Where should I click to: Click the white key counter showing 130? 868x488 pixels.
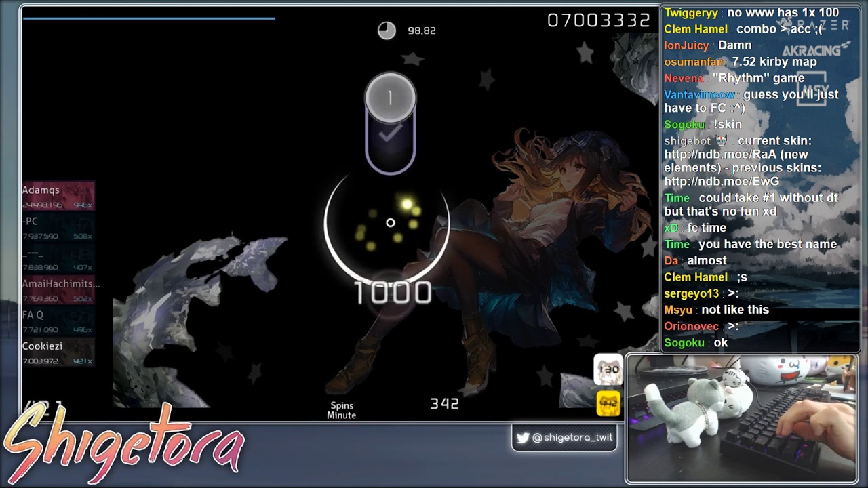608,369
